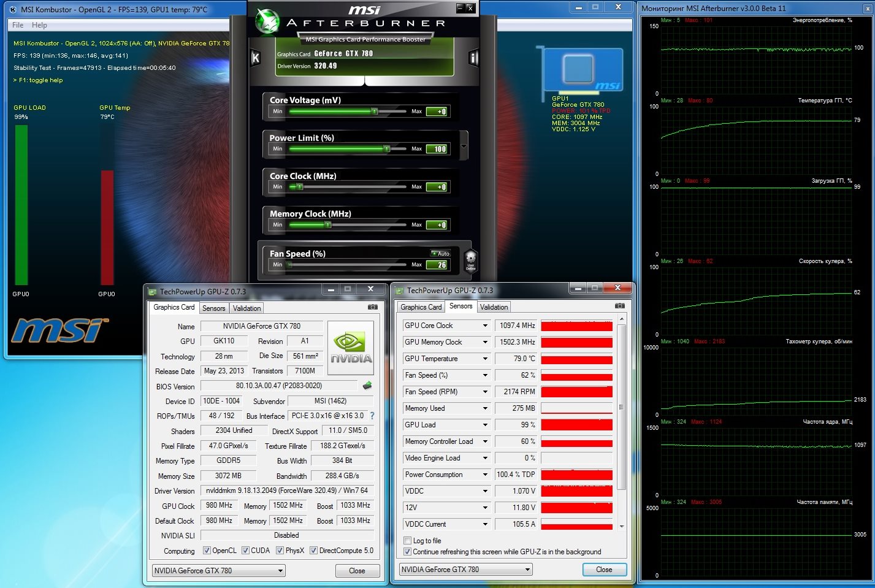Open the GPU Core Clock sensor dropdown
875x588 pixels.
[485, 326]
